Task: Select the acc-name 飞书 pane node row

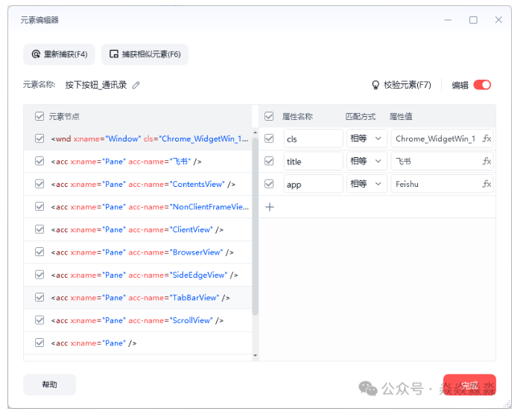Action: (x=138, y=162)
